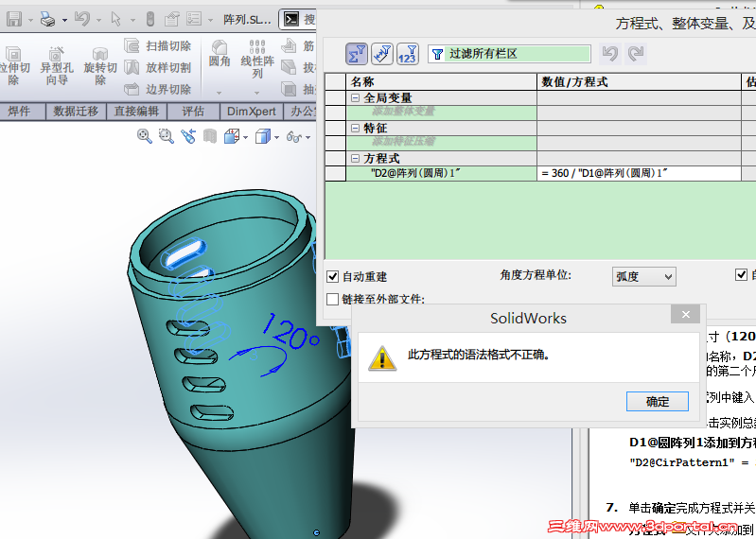756x539 pixels.
Task: Select the Swept Cut tool (扫描切除)
Action: (158, 45)
